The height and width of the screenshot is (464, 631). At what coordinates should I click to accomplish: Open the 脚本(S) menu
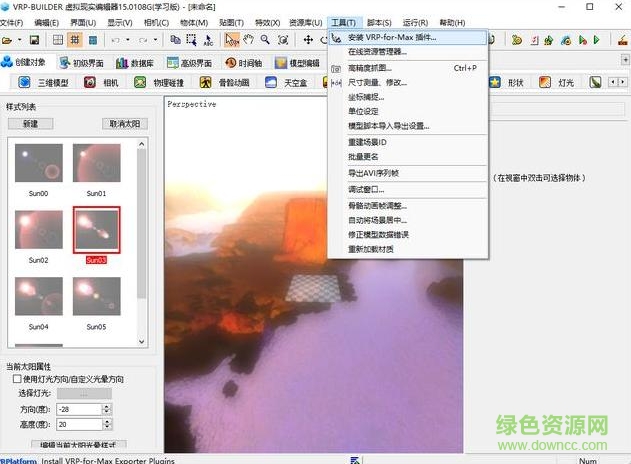(379, 23)
